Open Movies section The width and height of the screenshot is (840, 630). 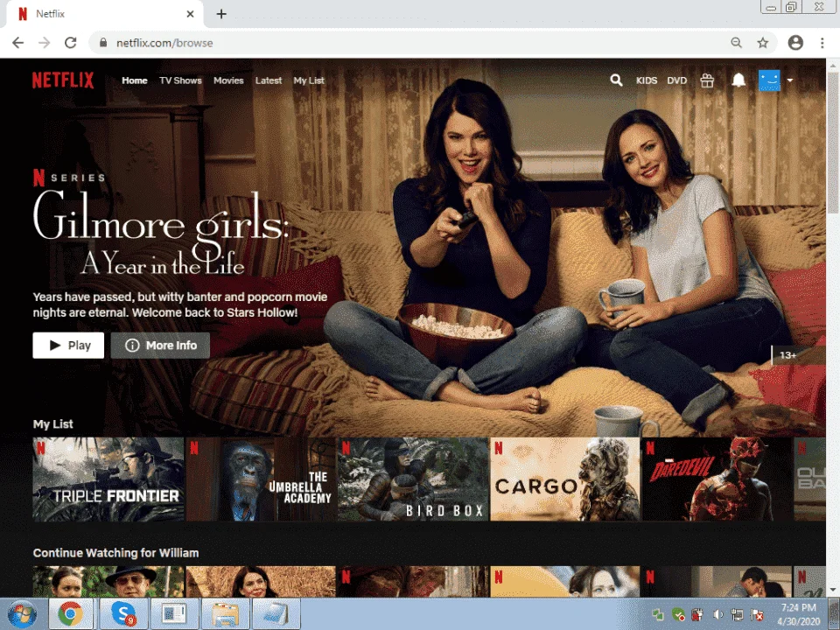(x=228, y=80)
